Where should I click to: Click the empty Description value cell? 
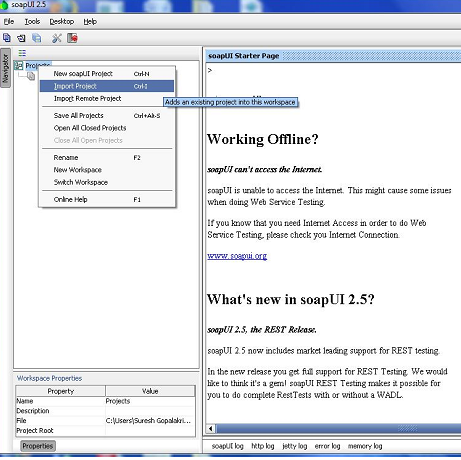(x=150, y=411)
